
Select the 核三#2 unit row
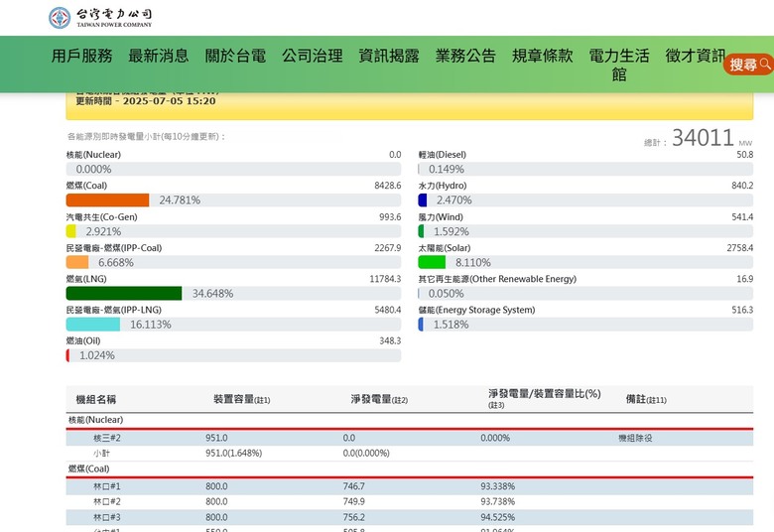click(410, 438)
